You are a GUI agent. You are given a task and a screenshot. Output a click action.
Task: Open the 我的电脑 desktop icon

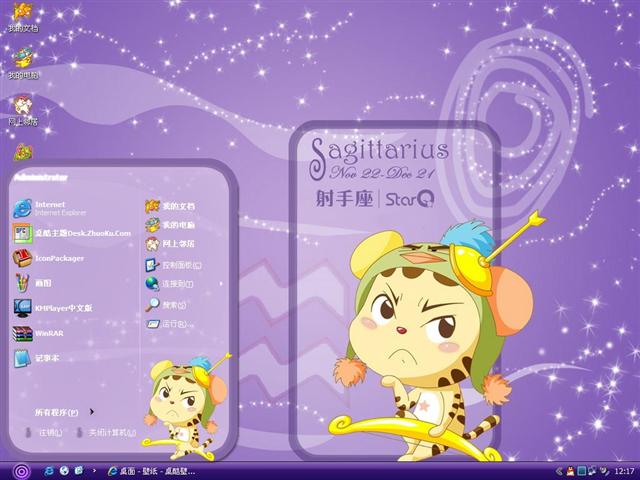23,63
